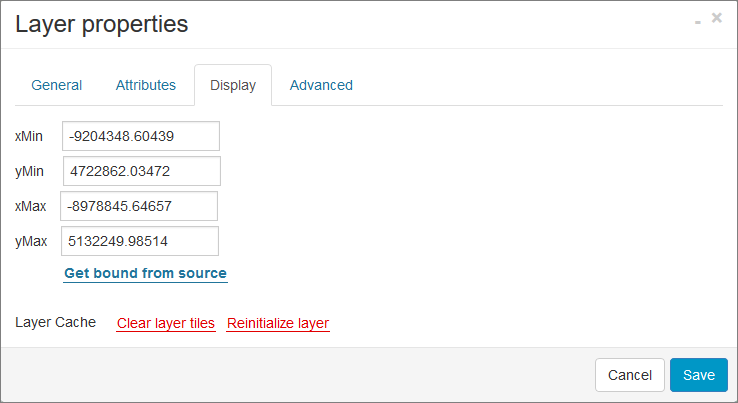Screen dimensions: 738x403
Task: Clear layer tiles from cache
Action: click(166, 323)
